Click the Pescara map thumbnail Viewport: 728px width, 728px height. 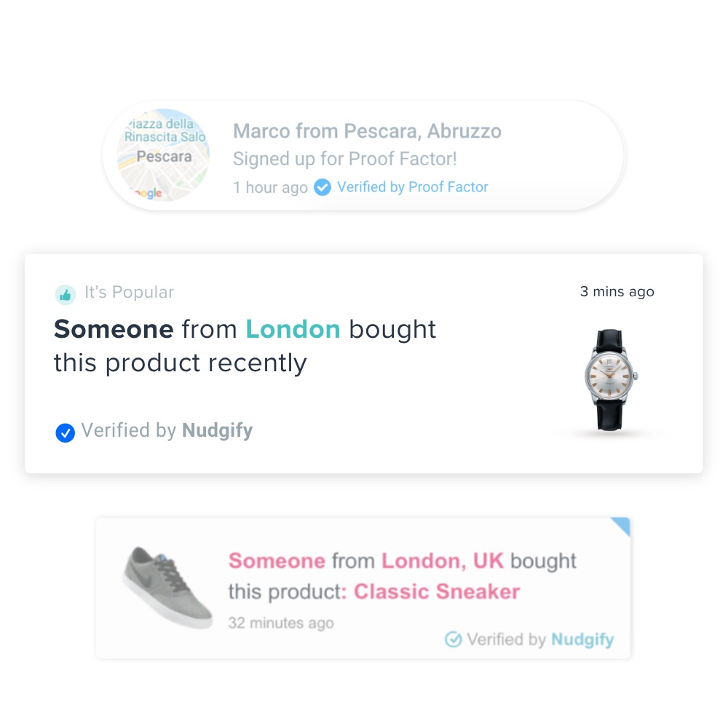click(163, 155)
